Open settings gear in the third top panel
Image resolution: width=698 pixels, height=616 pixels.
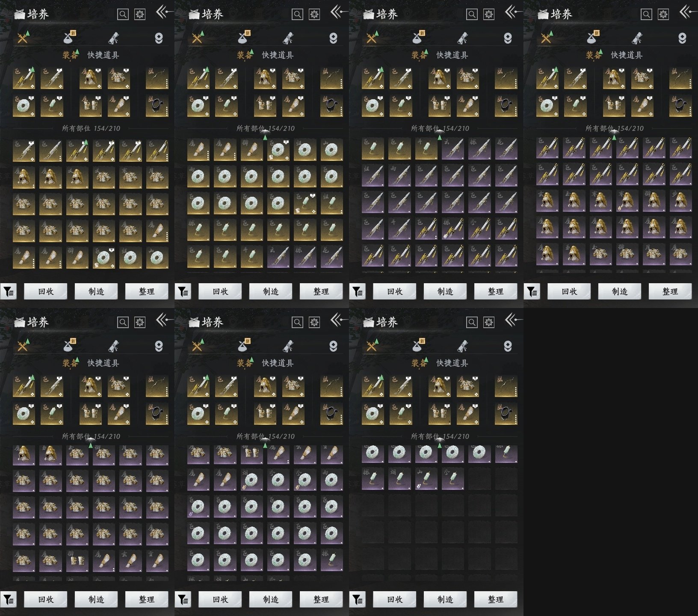489,15
